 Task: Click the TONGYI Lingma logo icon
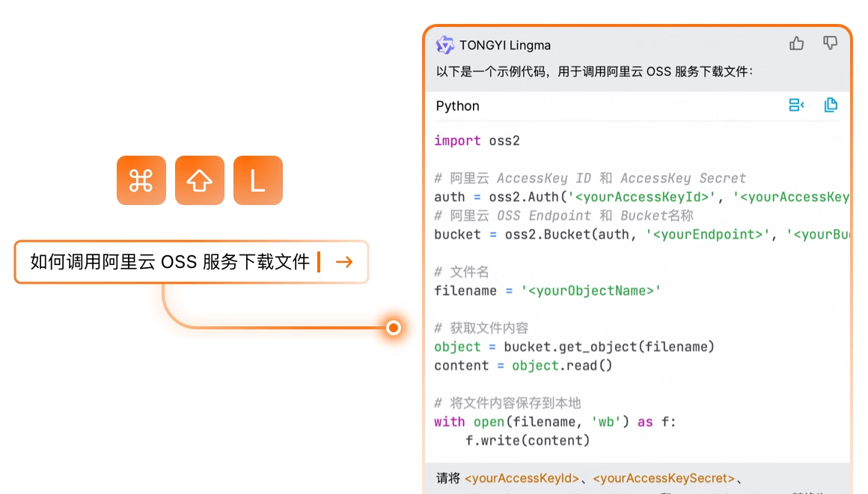pos(444,45)
